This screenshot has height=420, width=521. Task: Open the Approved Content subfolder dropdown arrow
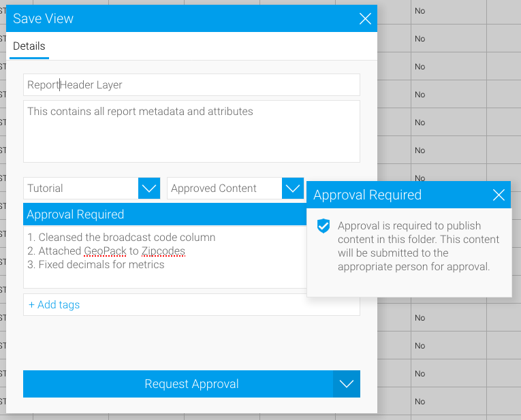pyautogui.click(x=293, y=189)
